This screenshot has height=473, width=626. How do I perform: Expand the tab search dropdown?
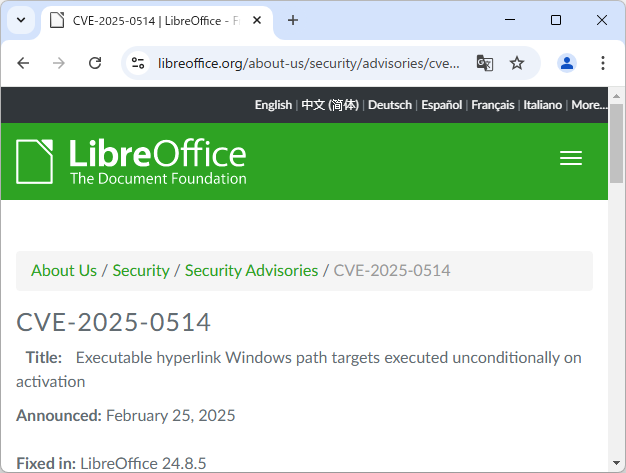click(21, 20)
